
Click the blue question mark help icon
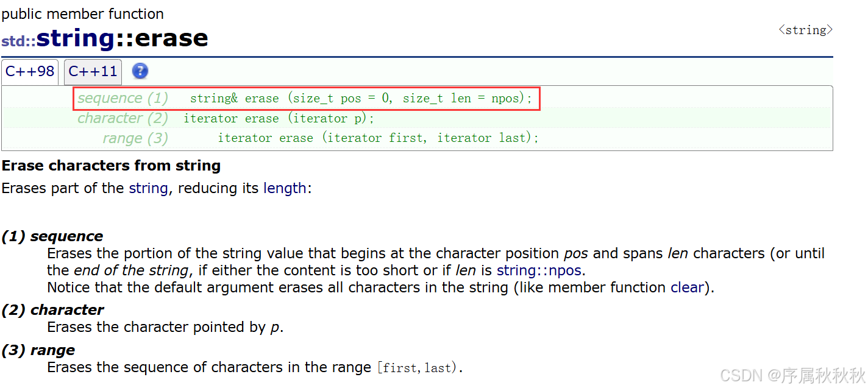point(140,71)
